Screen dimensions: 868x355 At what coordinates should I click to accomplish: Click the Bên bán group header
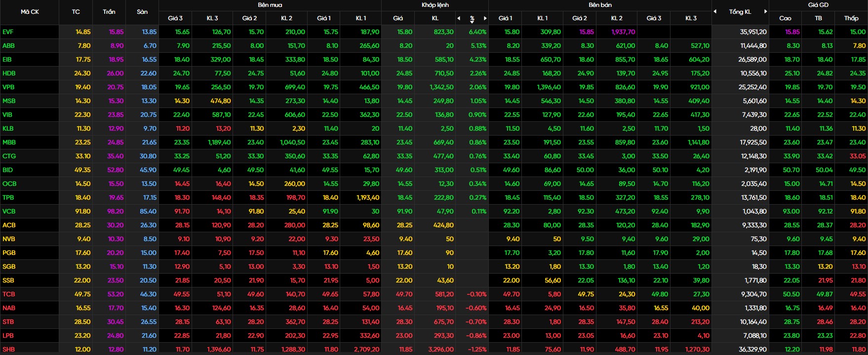pyautogui.click(x=600, y=5)
